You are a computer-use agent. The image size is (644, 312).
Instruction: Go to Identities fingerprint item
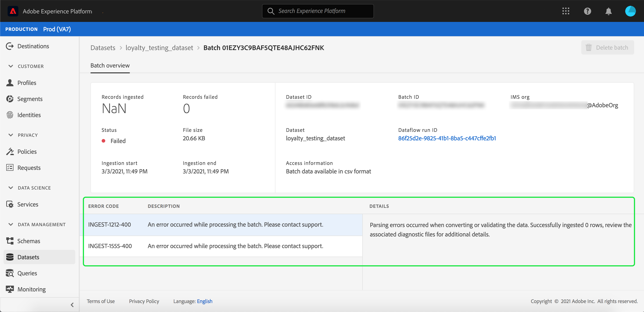29,115
